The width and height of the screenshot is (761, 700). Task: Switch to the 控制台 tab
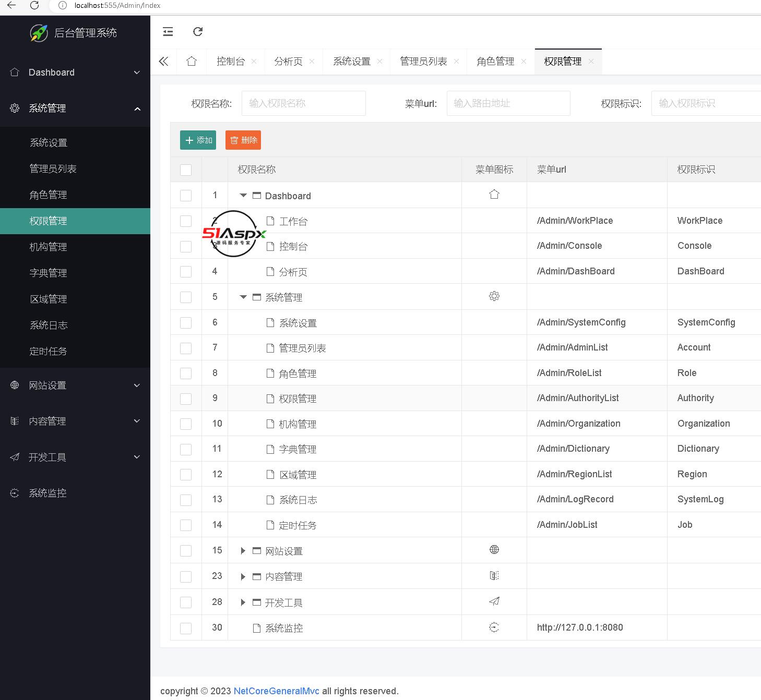pos(231,62)
